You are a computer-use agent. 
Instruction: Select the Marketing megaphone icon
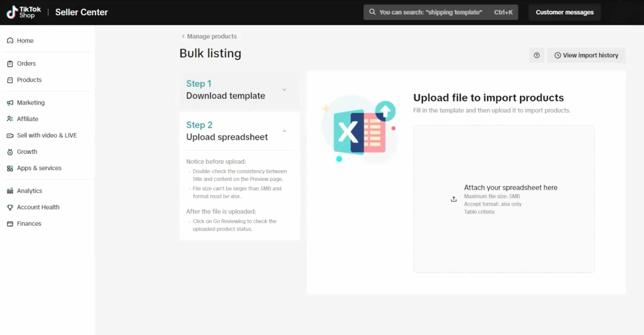coord(10,102)
